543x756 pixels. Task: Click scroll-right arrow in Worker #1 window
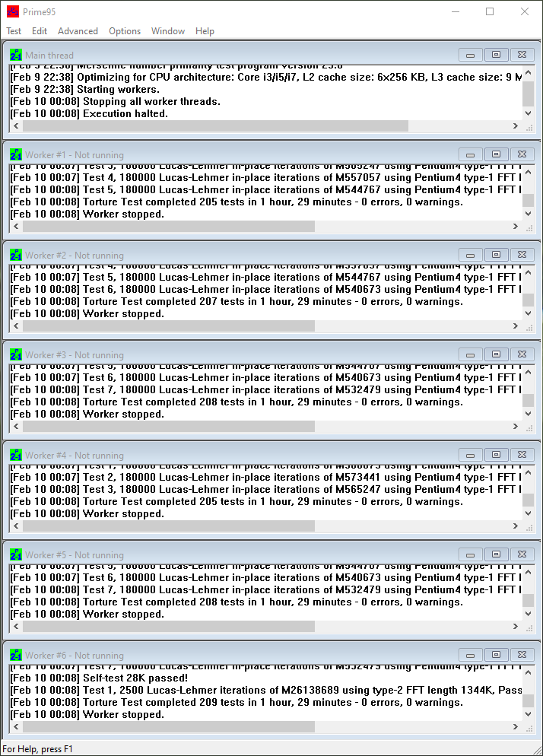tap(516, 226)
